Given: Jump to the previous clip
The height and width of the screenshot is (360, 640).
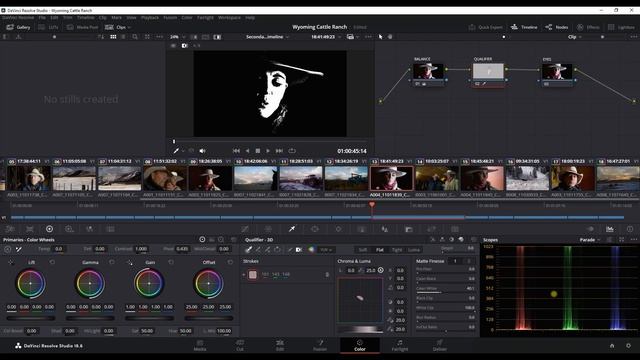Looking at the screenshot, I should pyautogui.click(x=236, y=151).
